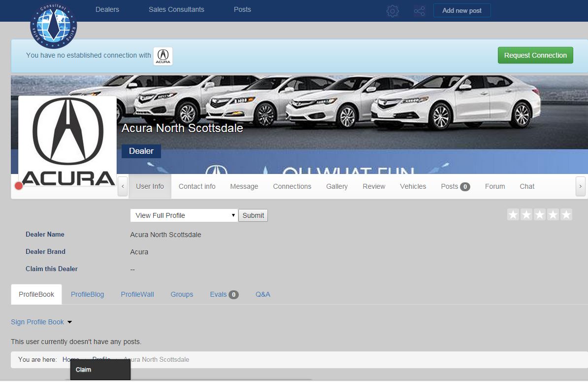Open the Message tab

(244, 186)
